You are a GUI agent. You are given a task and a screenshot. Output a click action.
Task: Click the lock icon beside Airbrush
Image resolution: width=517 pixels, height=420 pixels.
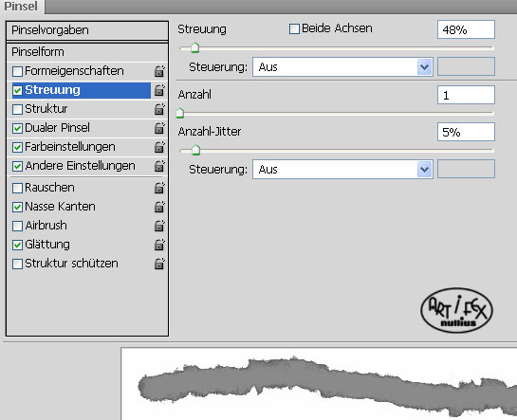click(x=159, y=226)
